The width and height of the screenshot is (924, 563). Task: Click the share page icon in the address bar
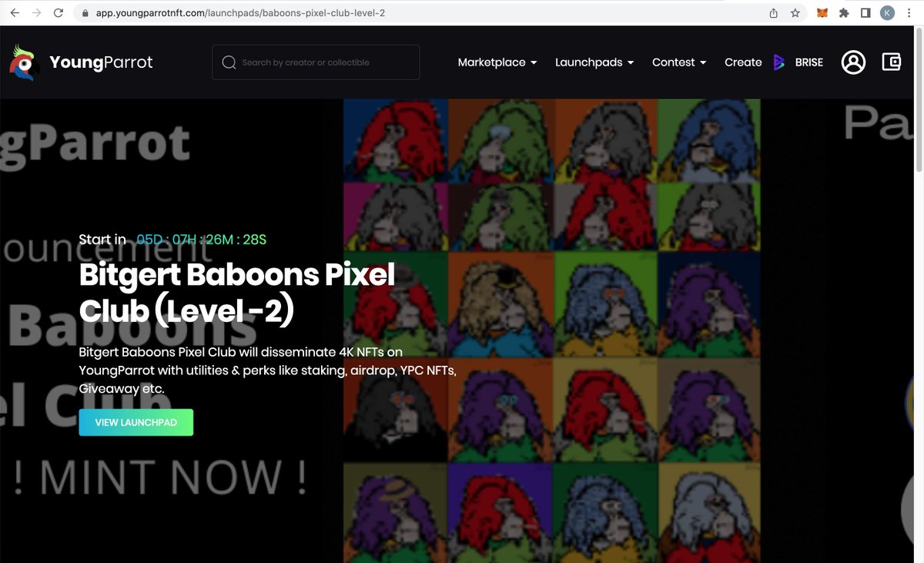pyautogui.click(x=774, y=13)
